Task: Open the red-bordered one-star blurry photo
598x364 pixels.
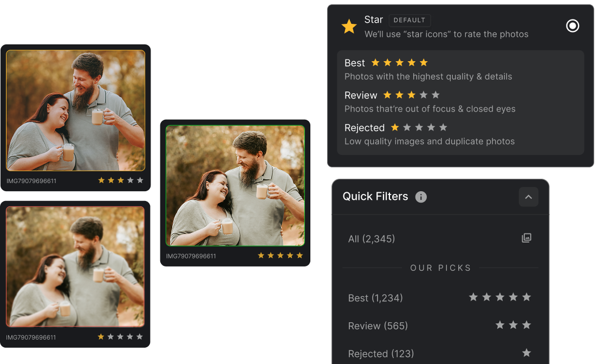Action: pos(75,266)
